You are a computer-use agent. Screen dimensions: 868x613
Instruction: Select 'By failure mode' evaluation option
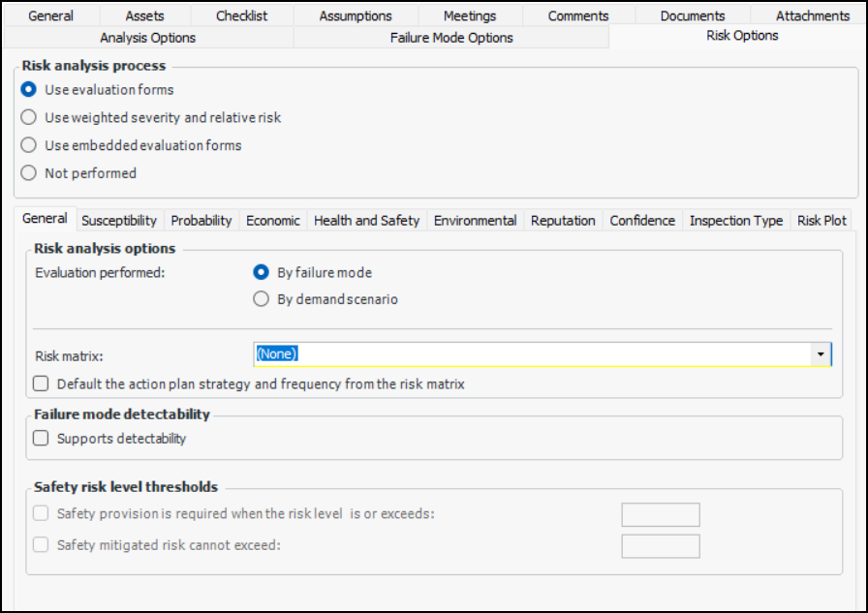pyautogui.click(x=261, y=273)
